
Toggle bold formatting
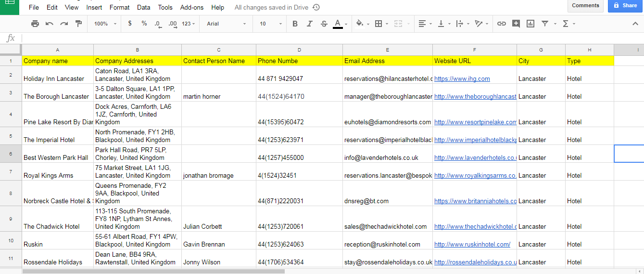click(295, 24)
